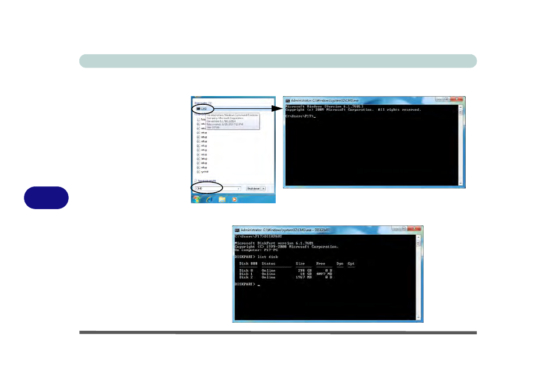Minimize the DISKPART command window
The image size is (556, 392).
pos(396,228)
